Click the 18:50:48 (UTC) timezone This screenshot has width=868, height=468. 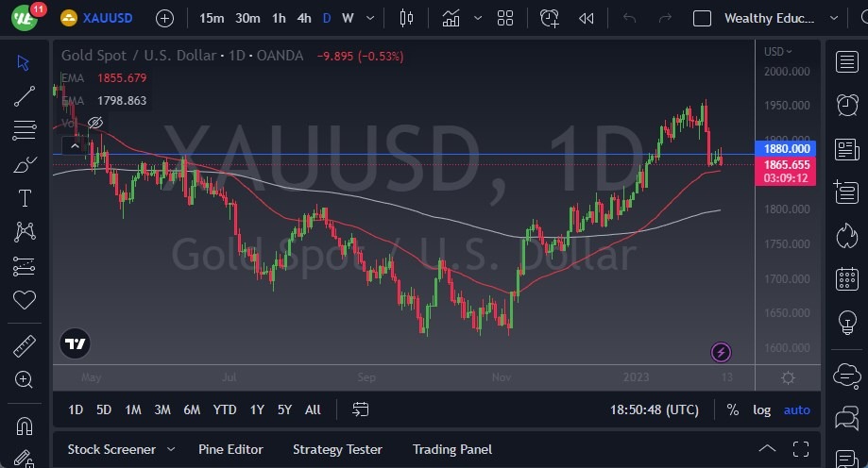[655, 409]
